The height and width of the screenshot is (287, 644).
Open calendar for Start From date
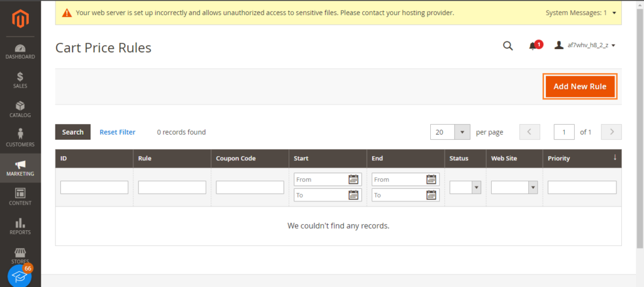[x=353, y=179]
